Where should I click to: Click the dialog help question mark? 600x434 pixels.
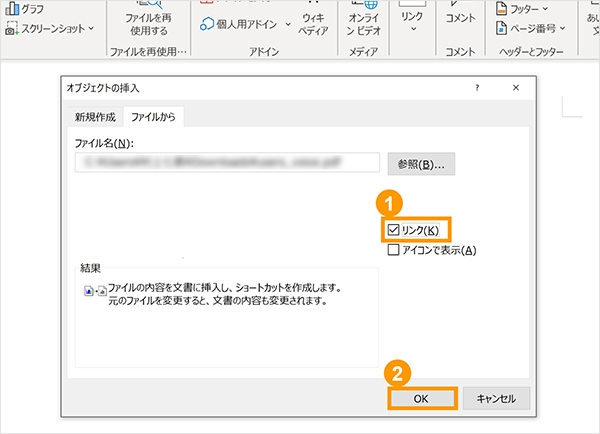point(477,88)
